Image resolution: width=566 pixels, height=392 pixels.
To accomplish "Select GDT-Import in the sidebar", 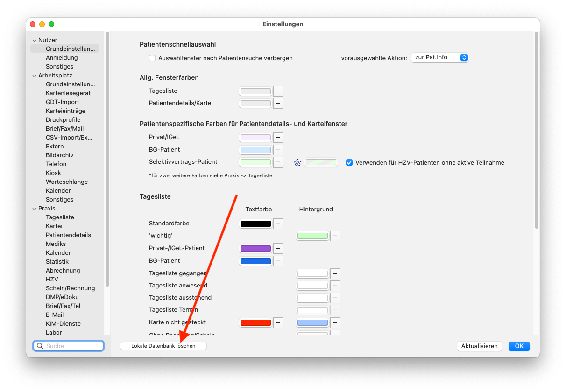I will [x=63, y=102].
